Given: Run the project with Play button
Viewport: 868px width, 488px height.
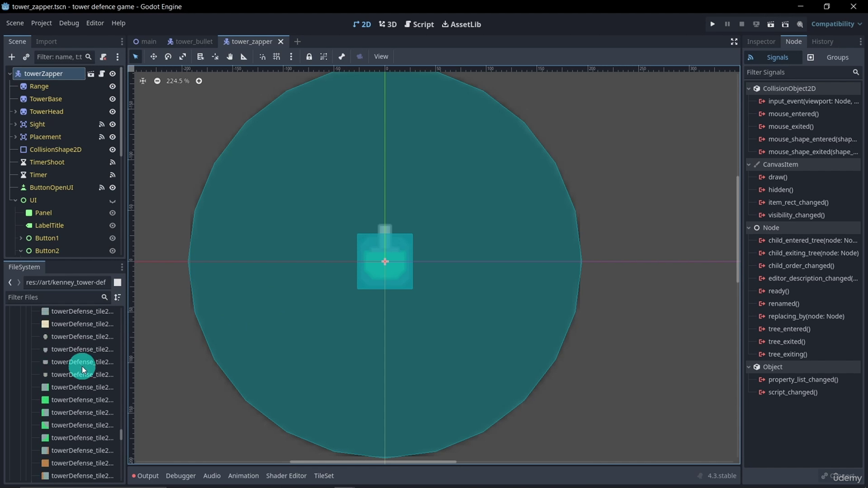Looking at the screenshot, I should tap(713, 24).
